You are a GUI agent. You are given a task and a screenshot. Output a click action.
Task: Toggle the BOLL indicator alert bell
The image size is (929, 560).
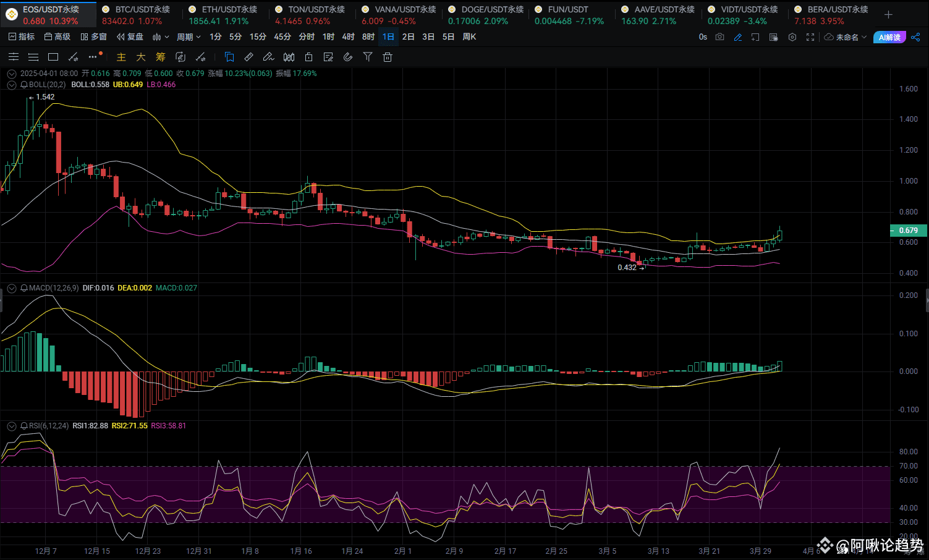tap(24, 85)
